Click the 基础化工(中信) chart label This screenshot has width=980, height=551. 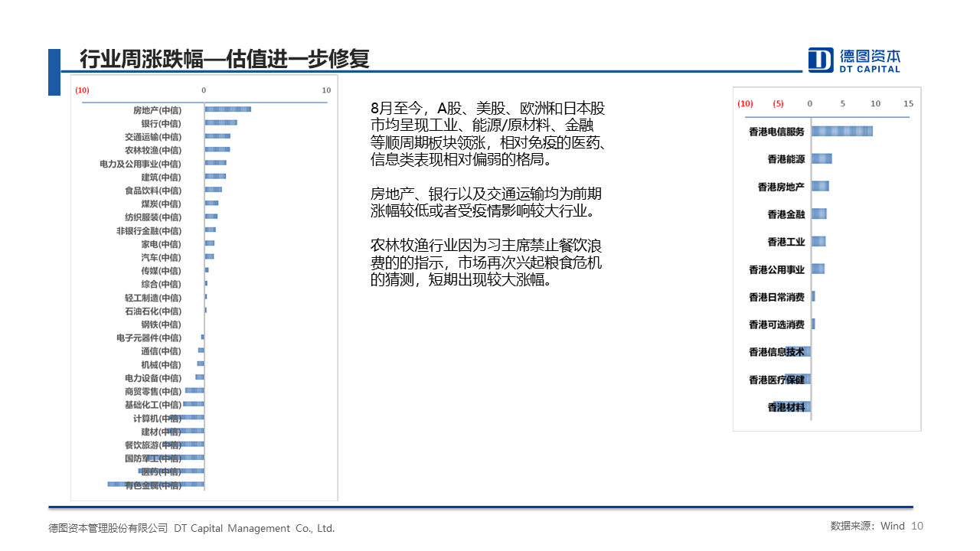[153, 405]
